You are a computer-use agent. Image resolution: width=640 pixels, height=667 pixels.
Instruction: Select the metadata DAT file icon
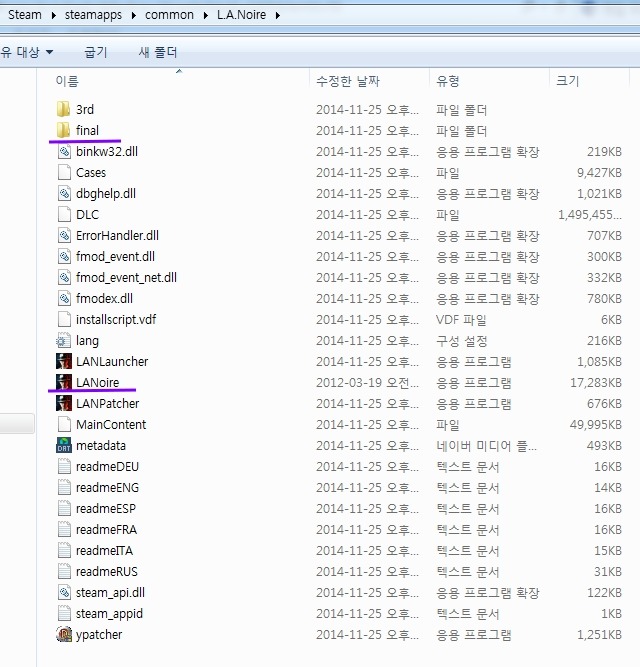pos(64,445)
